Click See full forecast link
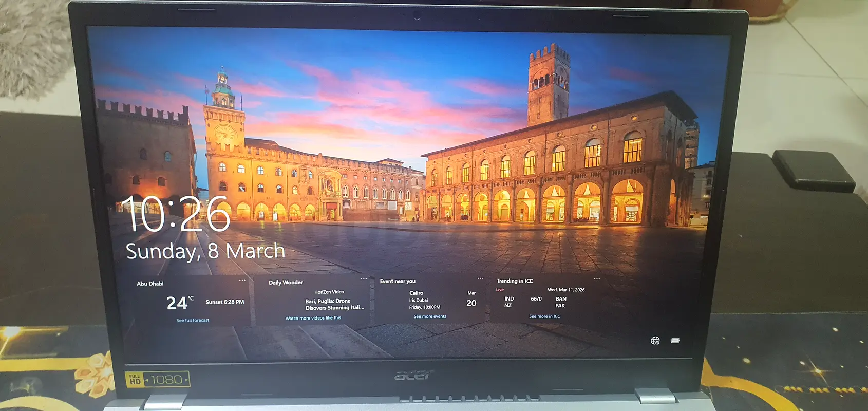The height and width of the screenshot is (411, 868). (193, 320)
